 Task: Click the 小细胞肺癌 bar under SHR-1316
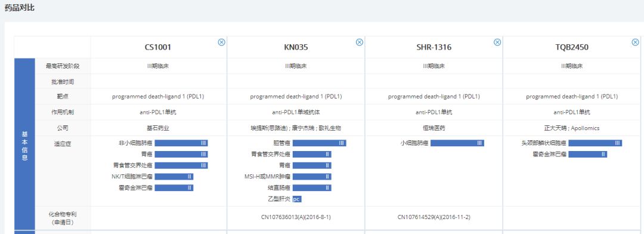click(x=457, y=143)
